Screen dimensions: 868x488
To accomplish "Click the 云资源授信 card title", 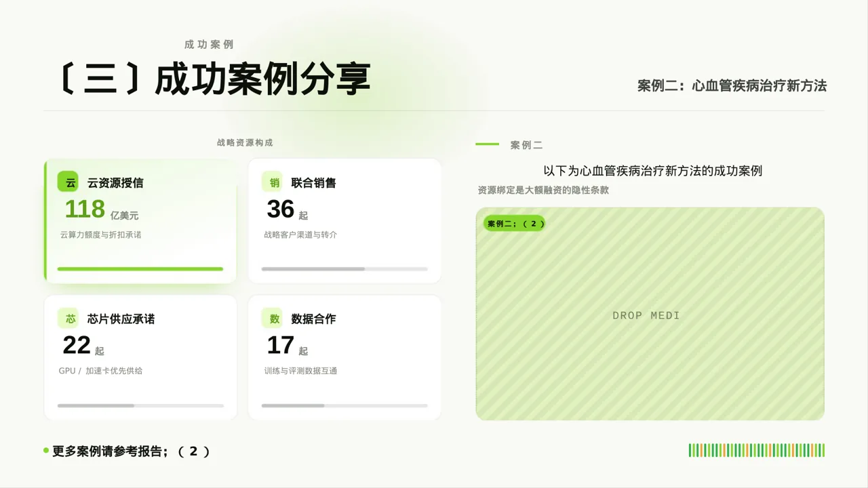I will [x=115, y=183].
